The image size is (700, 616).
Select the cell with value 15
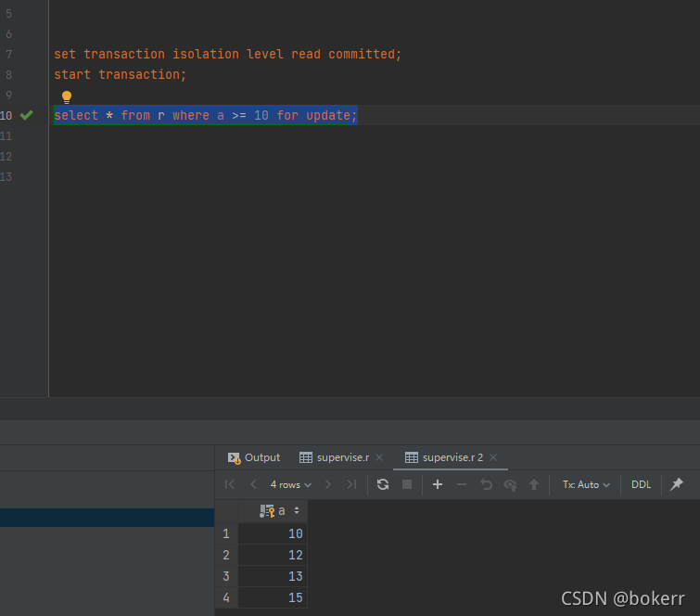pyautogui.click(x=273, y=597)
